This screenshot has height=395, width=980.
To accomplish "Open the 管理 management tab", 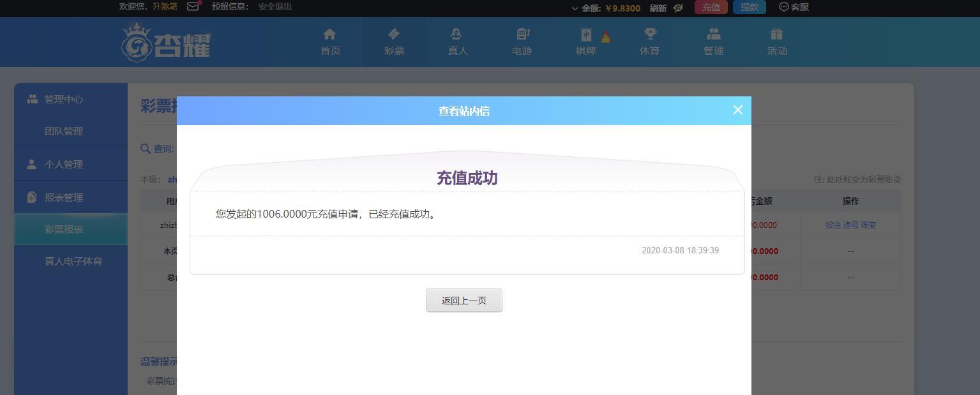I will tap(713, 42).
